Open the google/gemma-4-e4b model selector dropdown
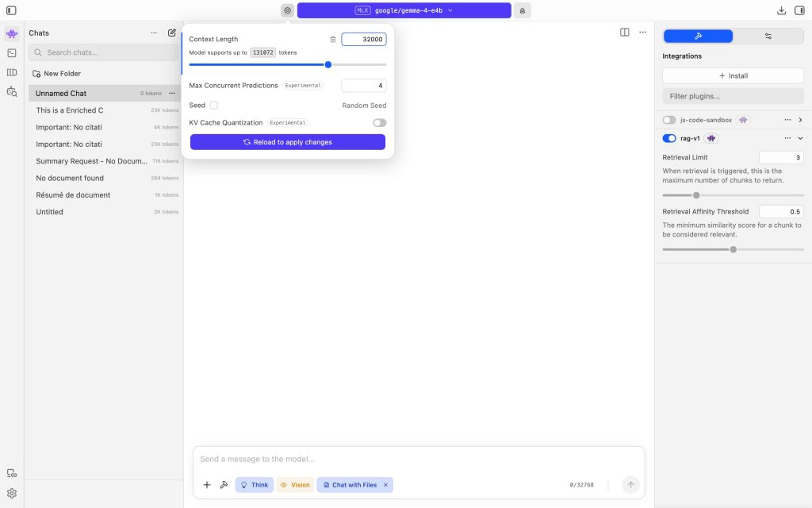The height and width of the screenshot is (508, 812). (404, 10)
